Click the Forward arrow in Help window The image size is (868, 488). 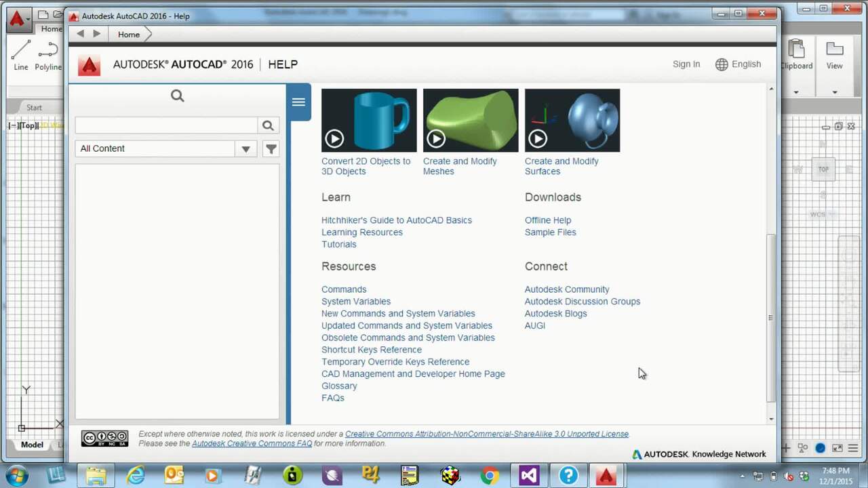[x=97, y=34]
